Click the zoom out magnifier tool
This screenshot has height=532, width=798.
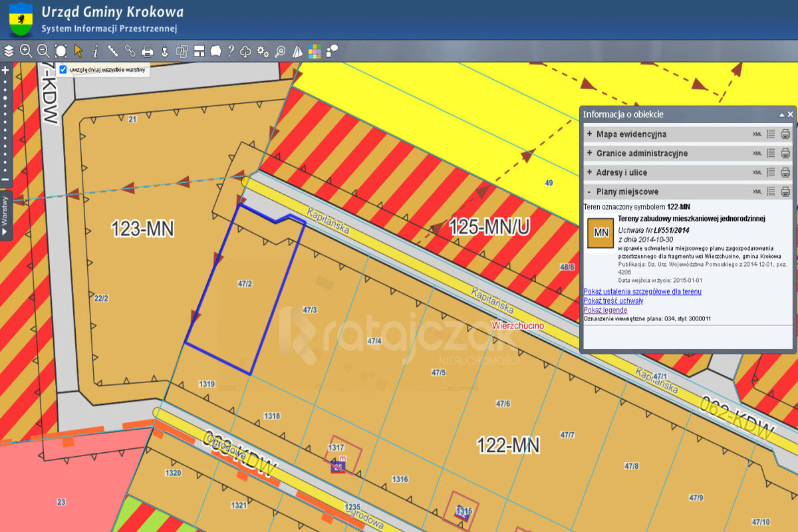[x=43, y=51]
